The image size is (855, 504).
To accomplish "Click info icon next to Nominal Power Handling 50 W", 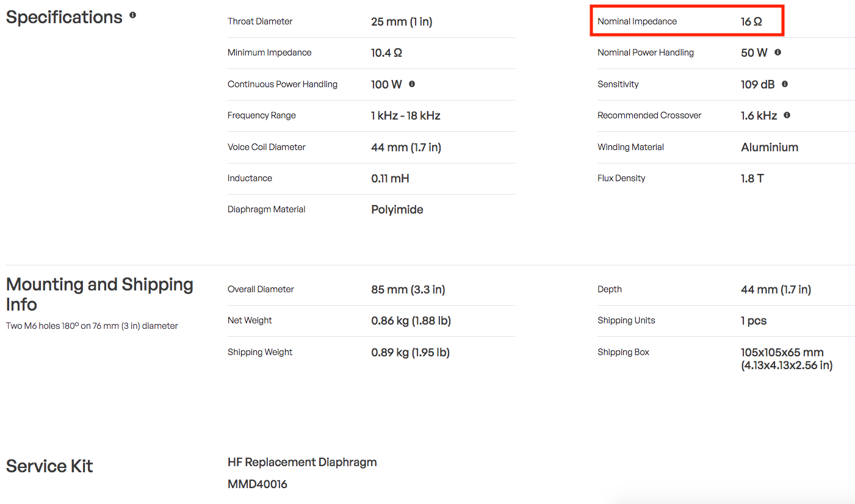I will [777, 52].
